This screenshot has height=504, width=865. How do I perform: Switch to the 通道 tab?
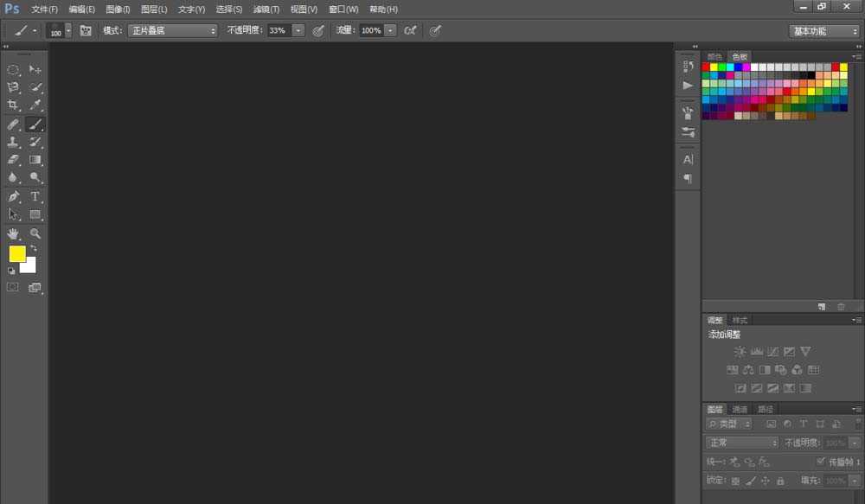tap(740, 409)
